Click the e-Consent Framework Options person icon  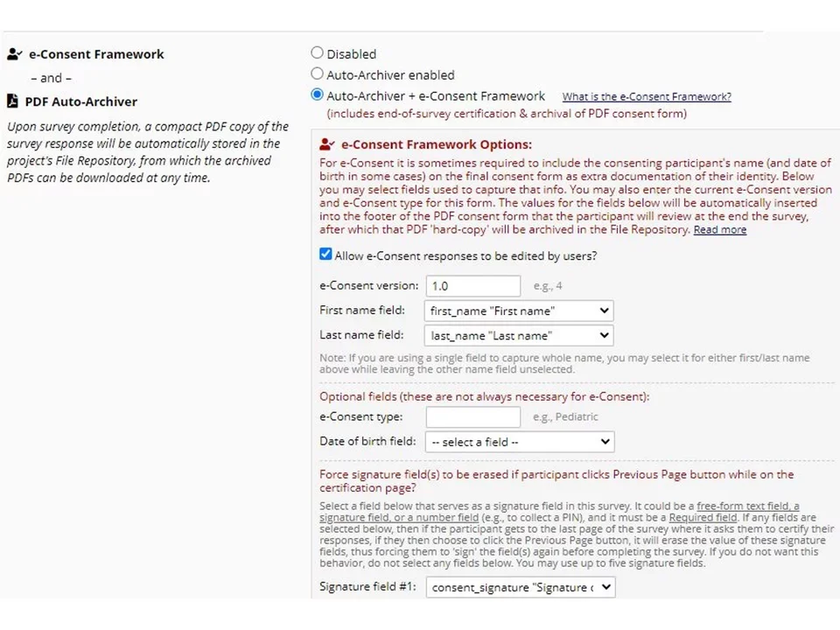tap(327, 143)
